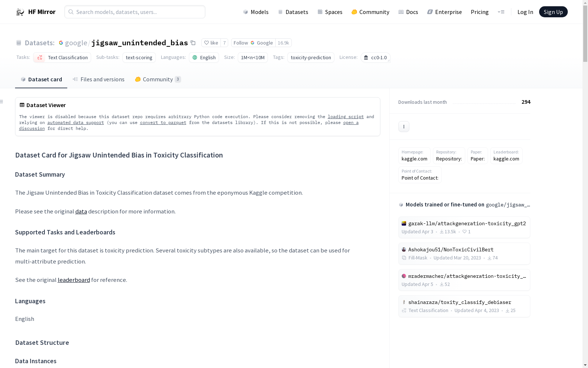Screen dimensions: 588x368
Task: Click the Dataset Summary heading
Action: click(40, 174)
